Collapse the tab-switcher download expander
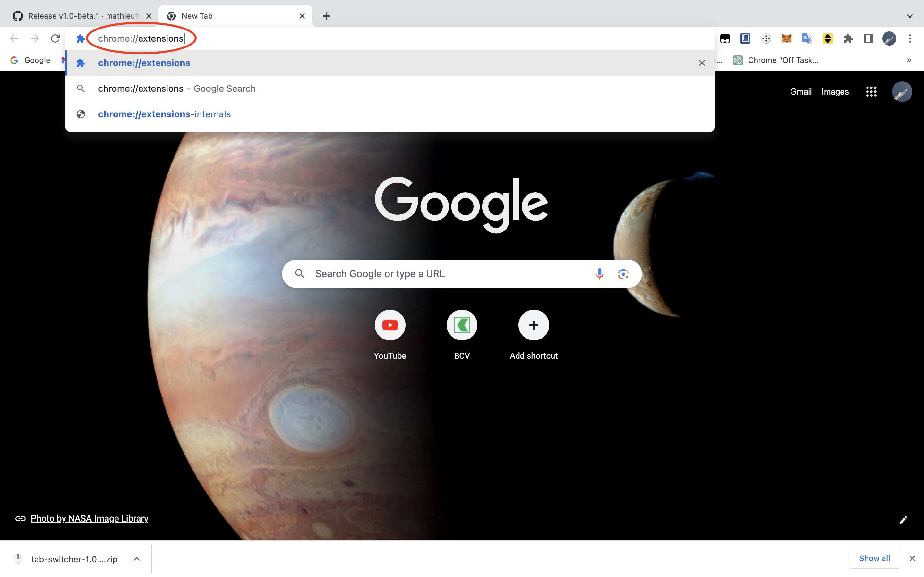The image size is (924, 577). 136,559
